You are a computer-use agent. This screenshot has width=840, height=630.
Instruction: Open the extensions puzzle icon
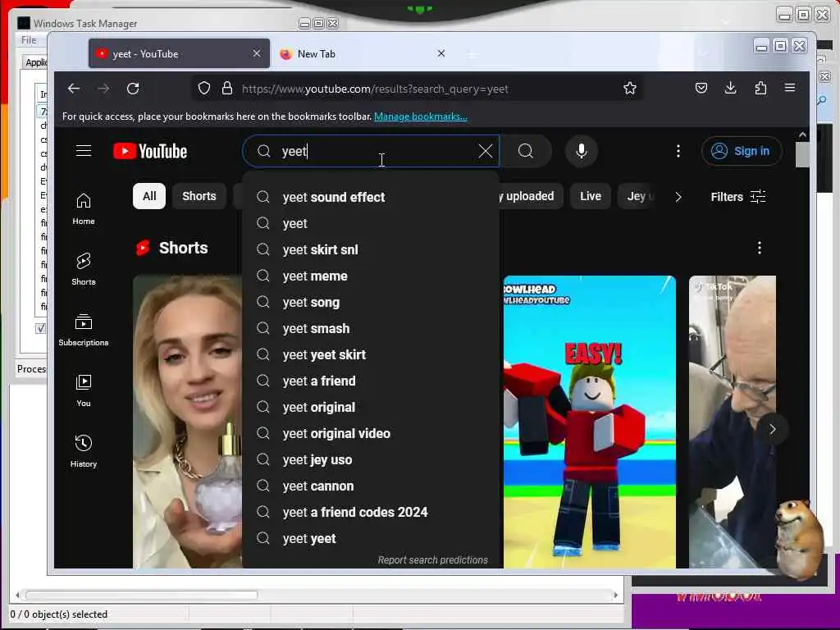point(760,88)
